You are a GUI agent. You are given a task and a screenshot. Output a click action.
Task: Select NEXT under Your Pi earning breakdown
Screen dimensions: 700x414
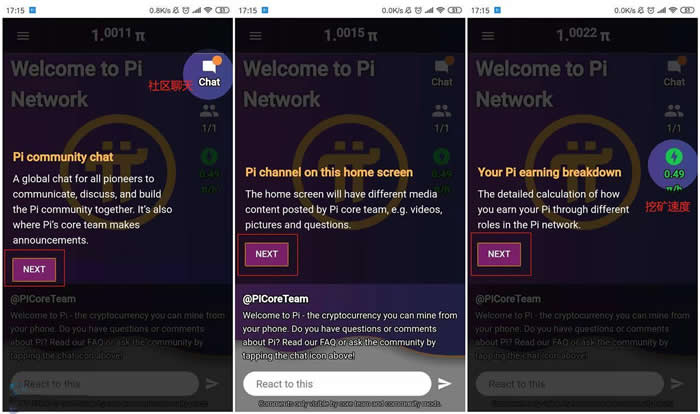point(499,254)
